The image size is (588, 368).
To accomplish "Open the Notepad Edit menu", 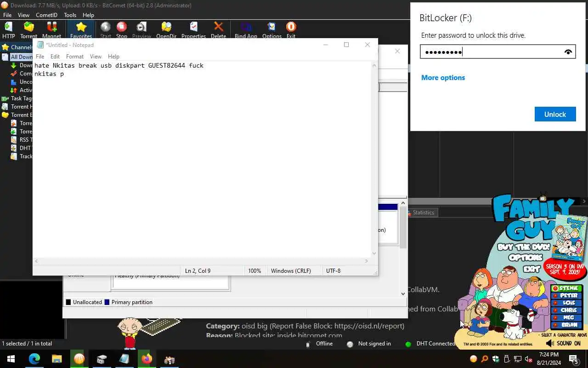I will click(55, 57).
